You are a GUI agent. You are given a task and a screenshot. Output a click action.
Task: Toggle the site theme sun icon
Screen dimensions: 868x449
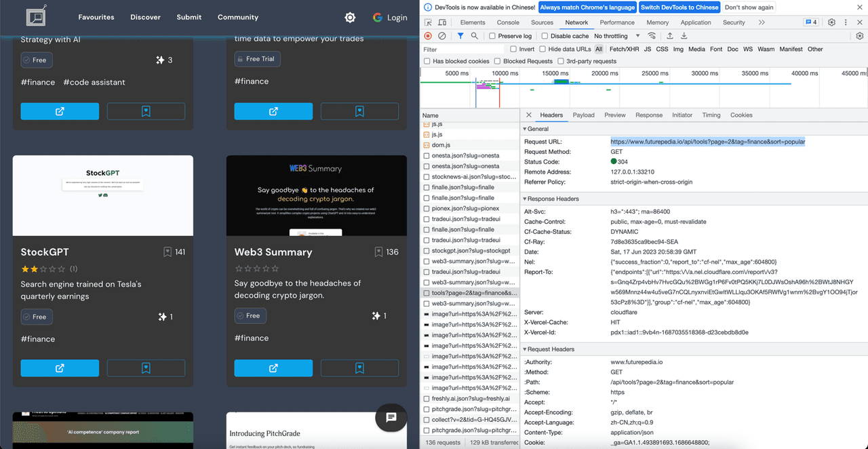coord(350,17)
